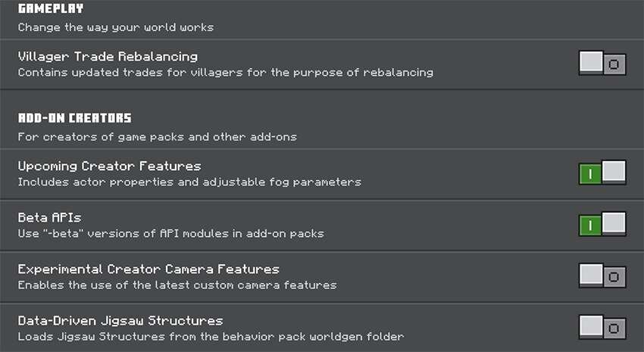644x352 pixels.
Task: Click the green on-indicator of Beta APIs
Action: coord(590,225)
